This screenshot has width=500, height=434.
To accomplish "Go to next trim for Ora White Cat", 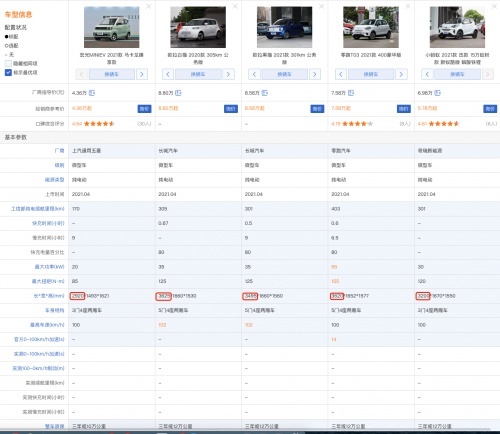I will tap(228, 74).
